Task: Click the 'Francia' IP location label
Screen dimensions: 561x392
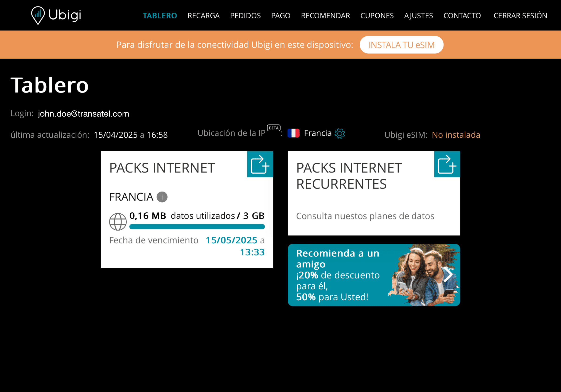Action: [x=318, y=133]
